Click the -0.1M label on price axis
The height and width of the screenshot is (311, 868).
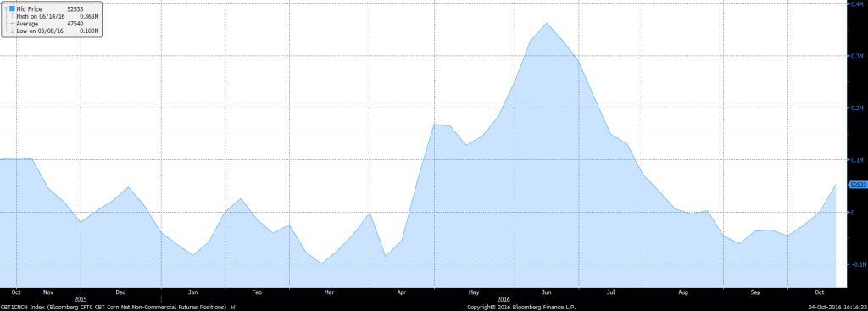point(857,264)
